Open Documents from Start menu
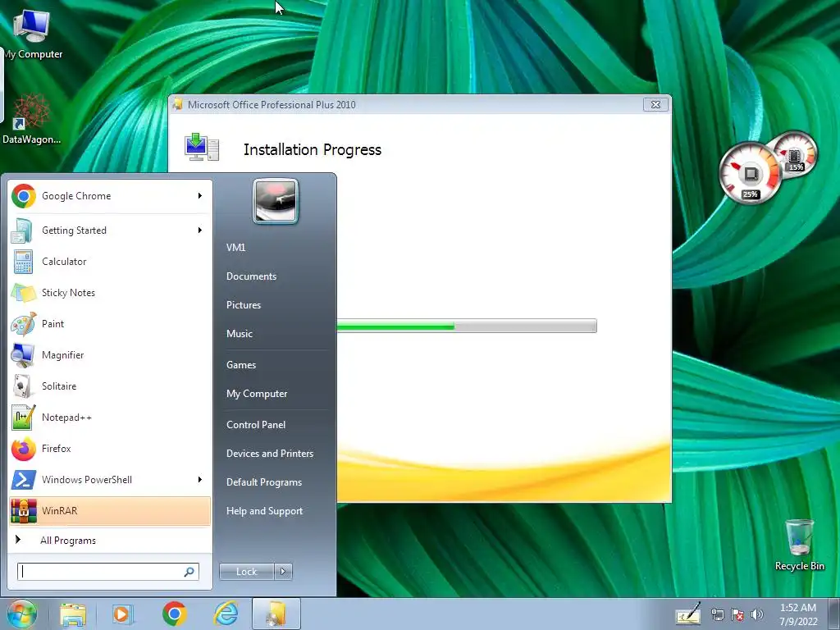Viewport: 840px width, 630px height. (x=251, y=276)
